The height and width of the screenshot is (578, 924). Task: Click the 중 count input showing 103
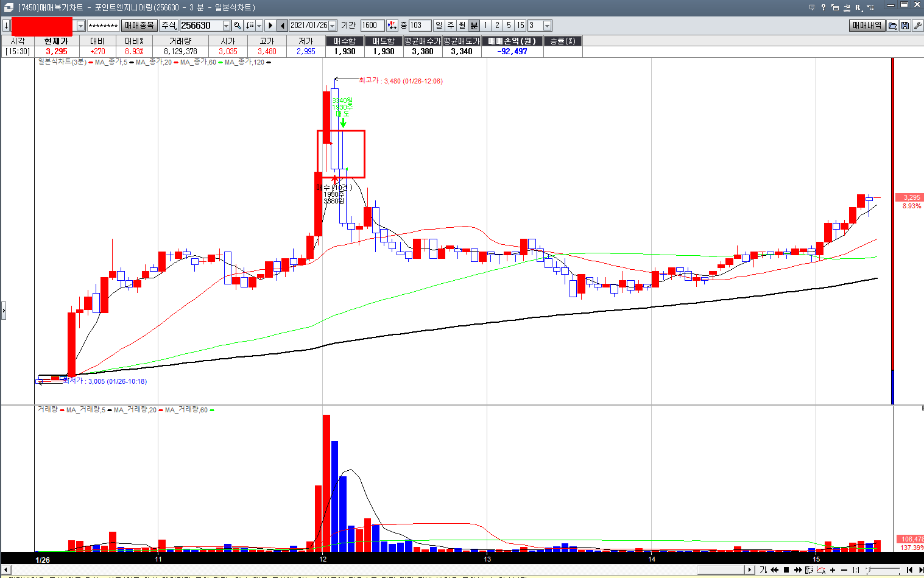click(420, 26)
